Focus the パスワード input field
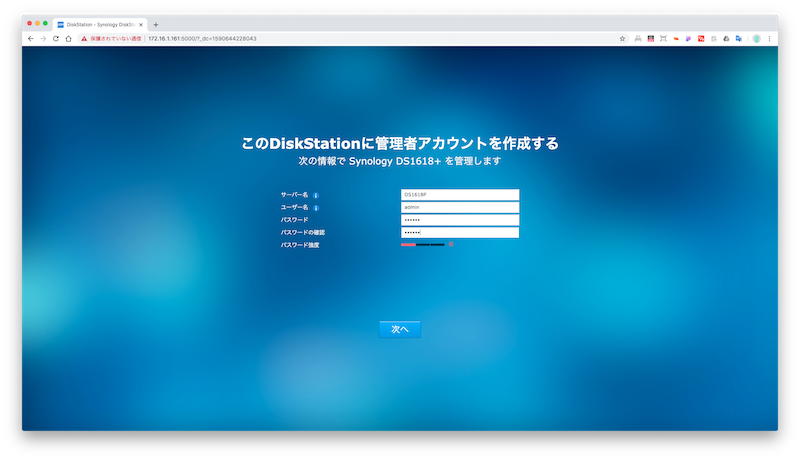800x460 pixels. pyautogui.click(x=460, y=220)
